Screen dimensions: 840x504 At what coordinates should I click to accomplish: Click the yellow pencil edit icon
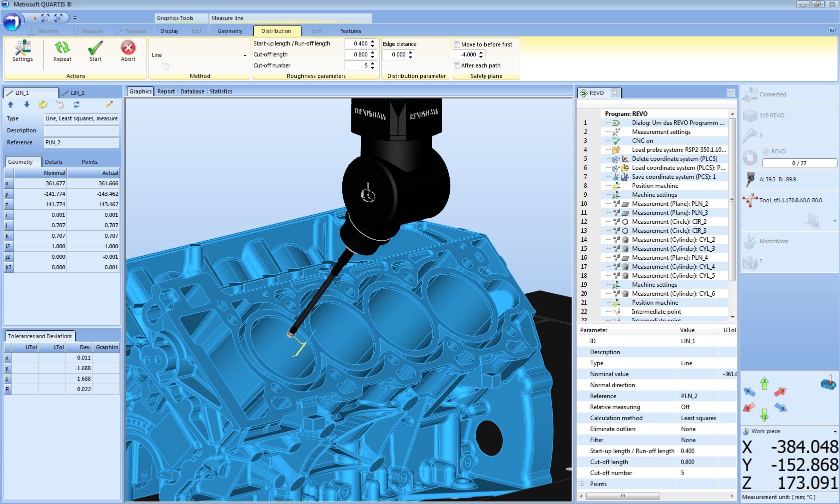(x=109, y=104)
